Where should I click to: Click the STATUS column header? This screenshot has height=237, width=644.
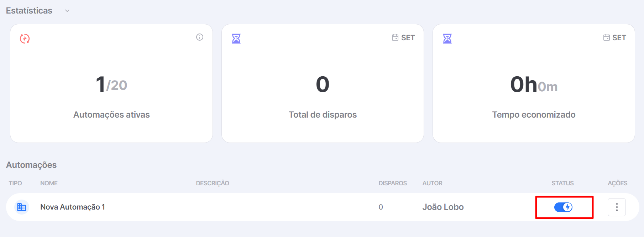click(562, 183)
